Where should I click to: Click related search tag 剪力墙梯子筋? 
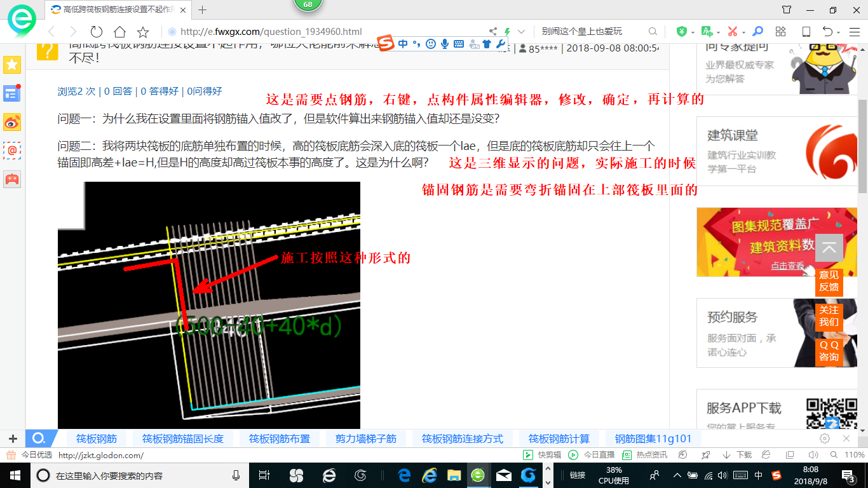coord(366,438)
